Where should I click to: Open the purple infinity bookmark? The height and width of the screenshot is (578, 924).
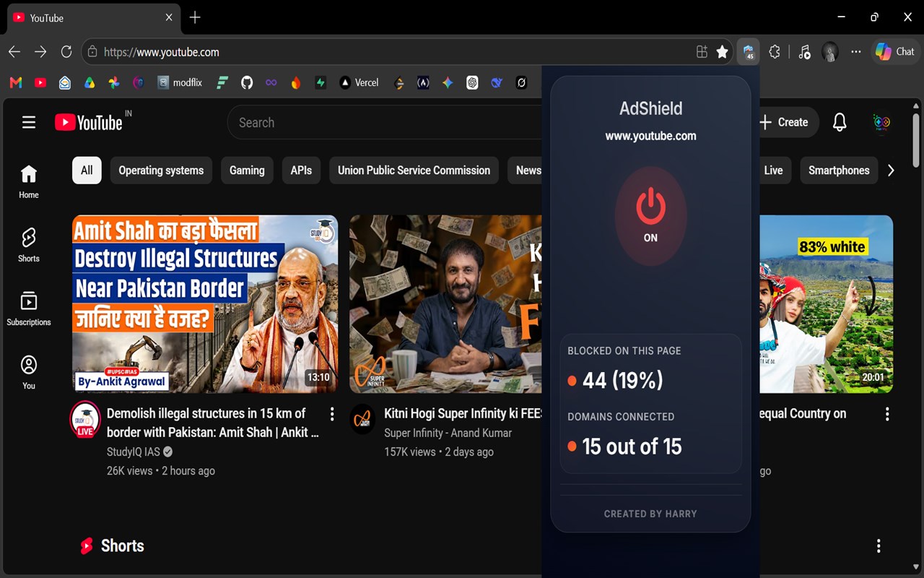[x=271, y=83]
